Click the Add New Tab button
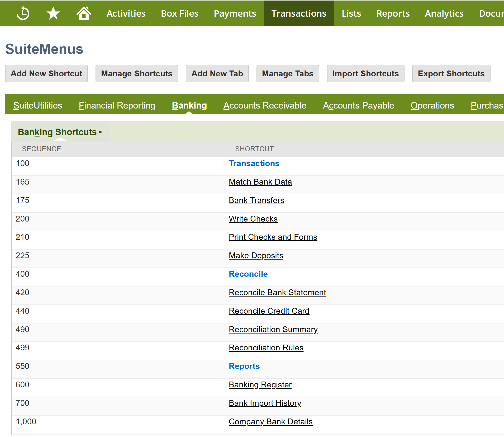 217,74
